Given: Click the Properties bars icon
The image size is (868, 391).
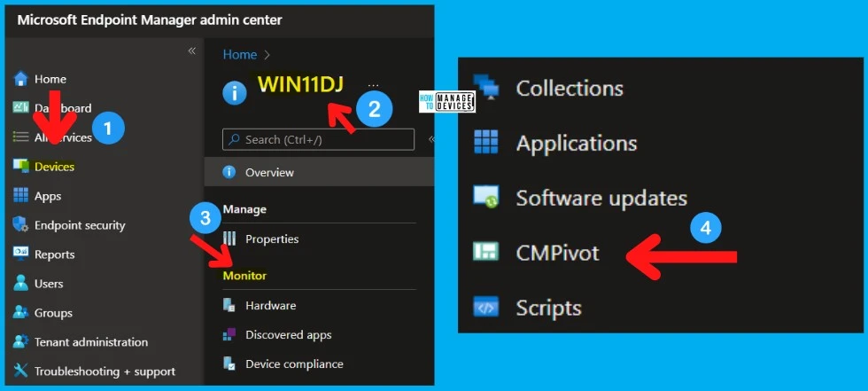Looking at the screenshot, I should [229, 239].
